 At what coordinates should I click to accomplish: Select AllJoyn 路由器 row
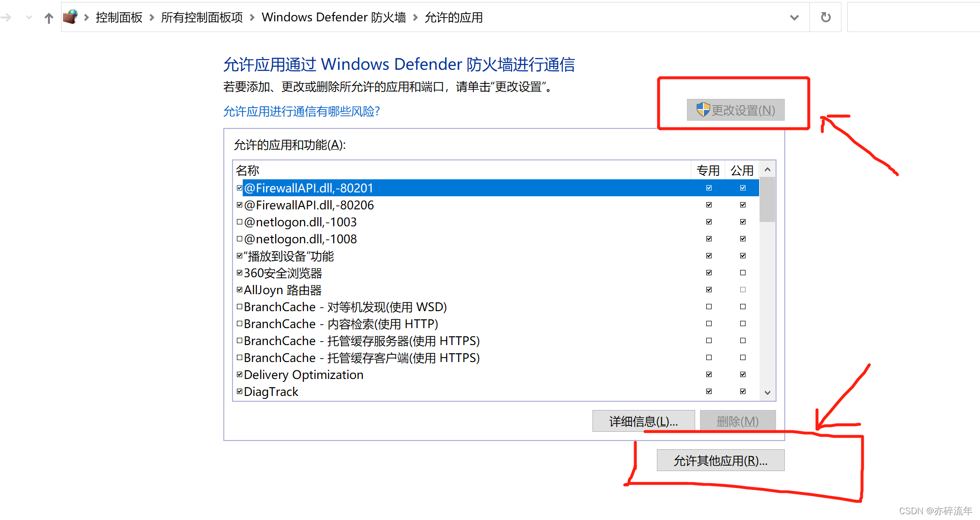496,290
